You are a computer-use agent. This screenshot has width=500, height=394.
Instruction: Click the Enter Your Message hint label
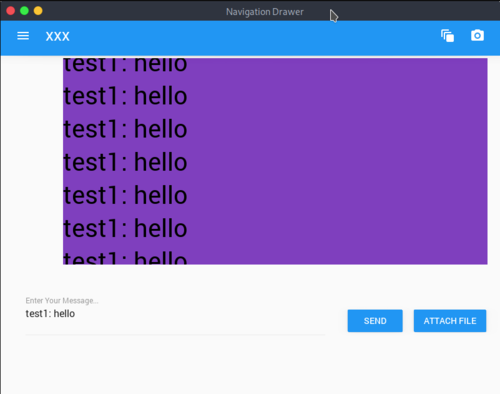coord(62,301)
